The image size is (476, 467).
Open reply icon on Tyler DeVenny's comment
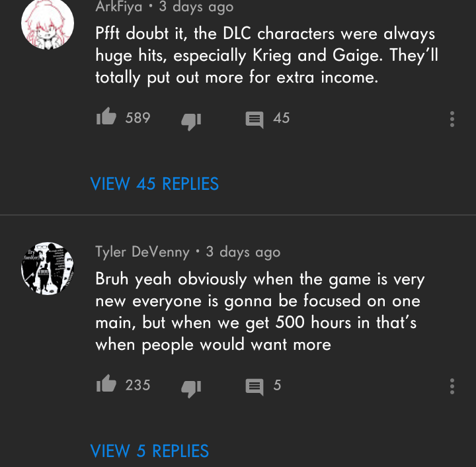pyautogui.click(x=255, y=388)
